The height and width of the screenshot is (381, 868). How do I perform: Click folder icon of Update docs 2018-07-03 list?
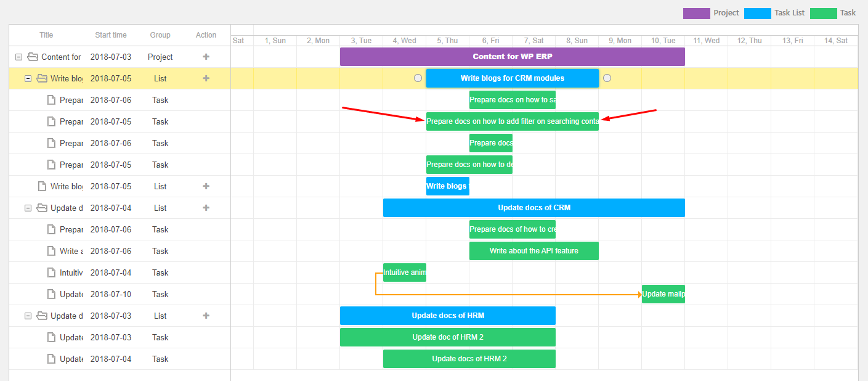coord(42,316)
